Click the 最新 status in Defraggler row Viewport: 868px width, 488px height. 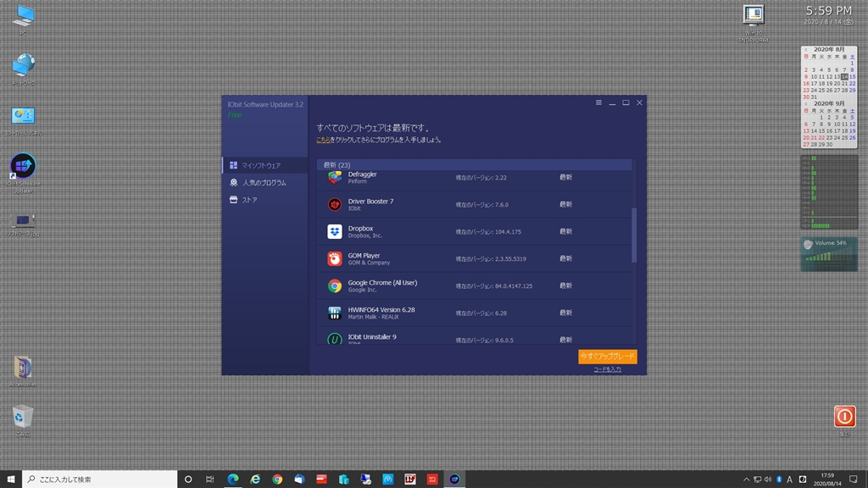point(565,177)
